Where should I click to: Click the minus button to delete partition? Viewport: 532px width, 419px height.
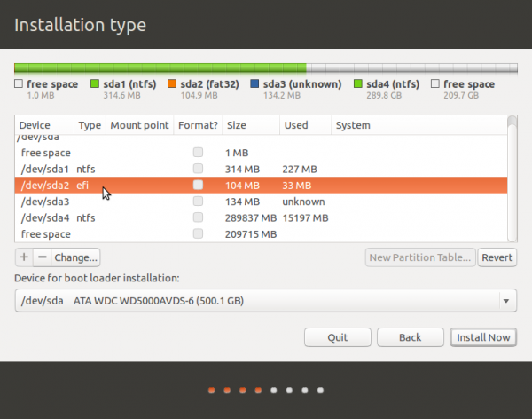(x=41, y=257)
